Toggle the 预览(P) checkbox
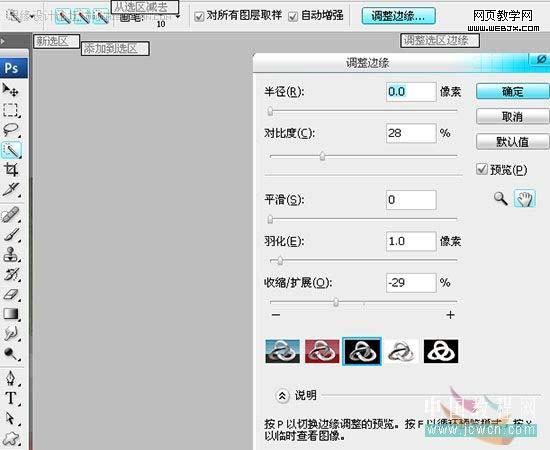 click(x=482, y=169)
